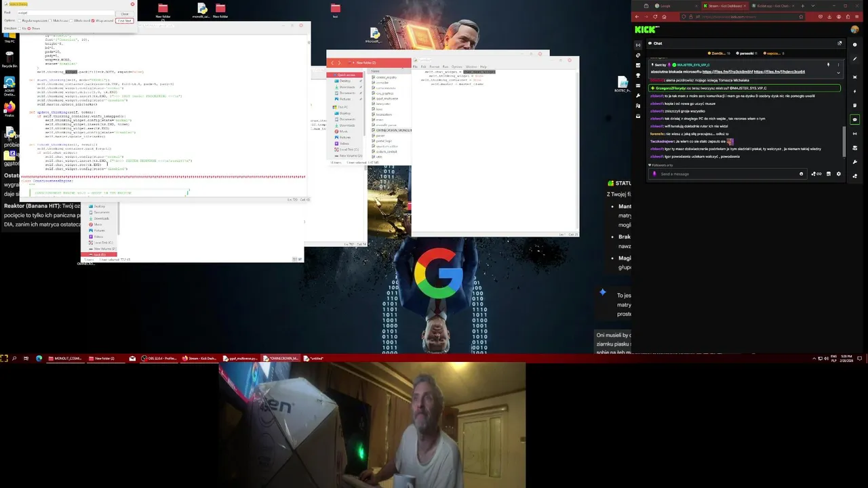
Task: Select the Up direction radio button
Action: coord(20,28)
